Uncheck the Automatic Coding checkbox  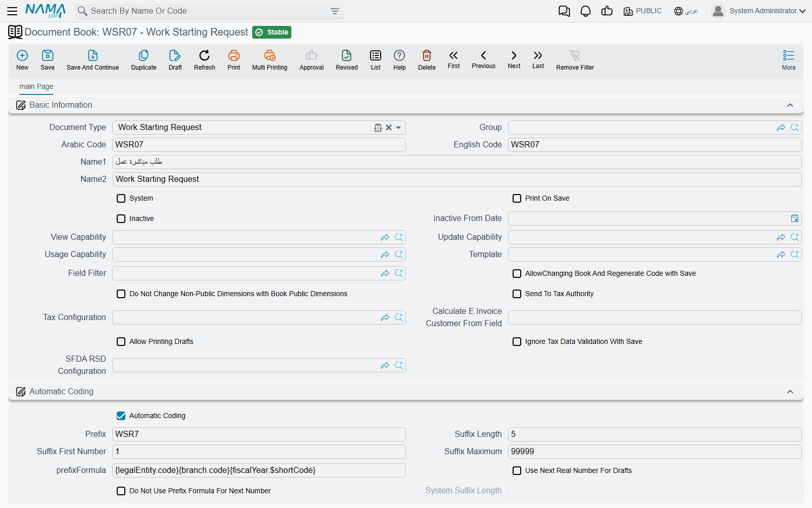coord(121,416)
